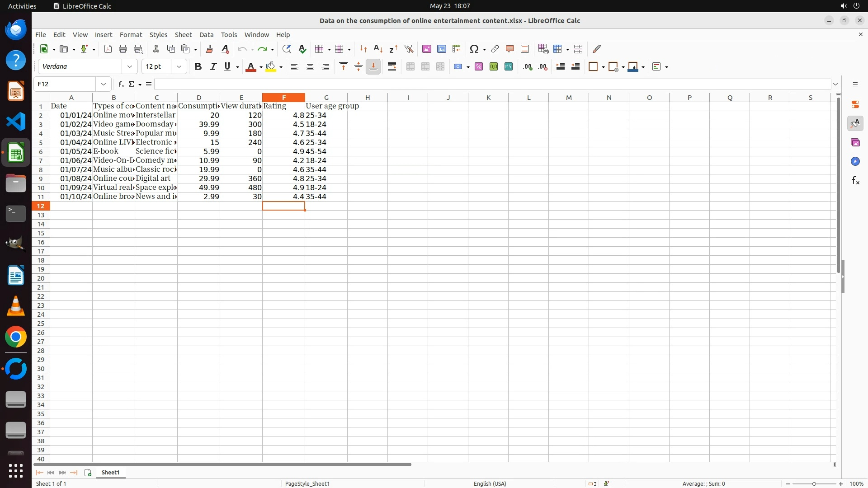Toggle Italic formatting
The height and width of the screenshot is (488, 868).
pyautogui.click(x=212, y=66)
